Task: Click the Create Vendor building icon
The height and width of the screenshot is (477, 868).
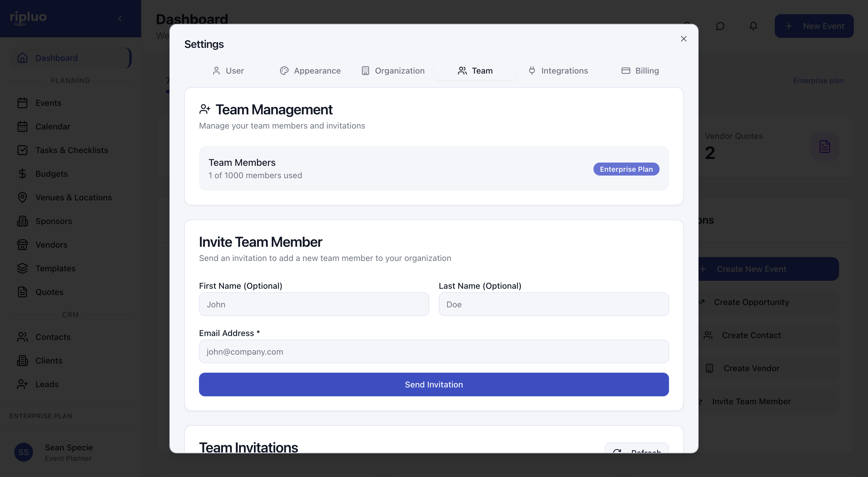Action: tap(709, 368)
